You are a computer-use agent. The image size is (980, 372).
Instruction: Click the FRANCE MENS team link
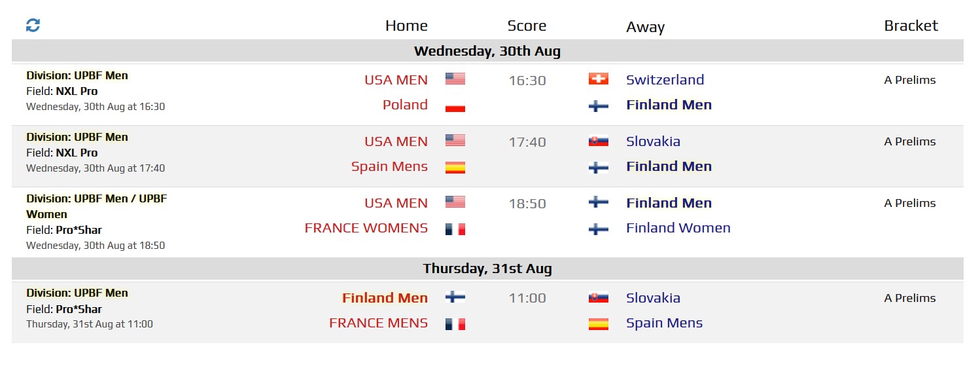tap(378, 323)
